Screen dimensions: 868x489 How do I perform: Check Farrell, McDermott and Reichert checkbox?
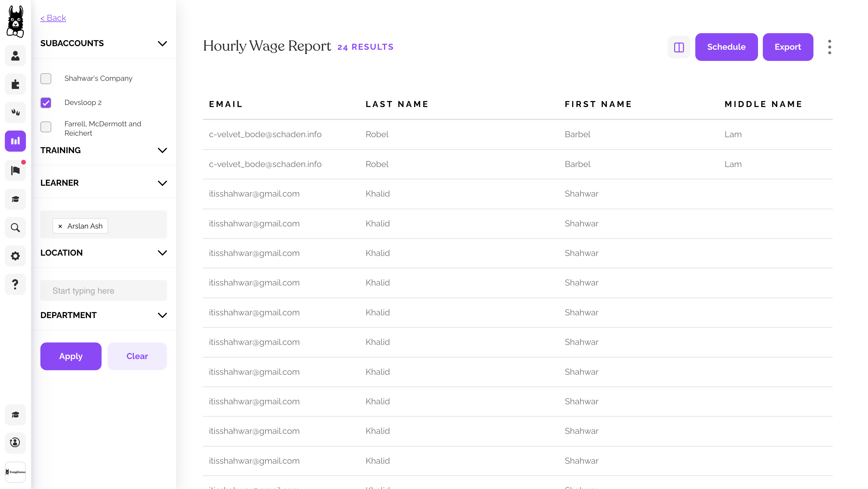[x=46, y=127]
